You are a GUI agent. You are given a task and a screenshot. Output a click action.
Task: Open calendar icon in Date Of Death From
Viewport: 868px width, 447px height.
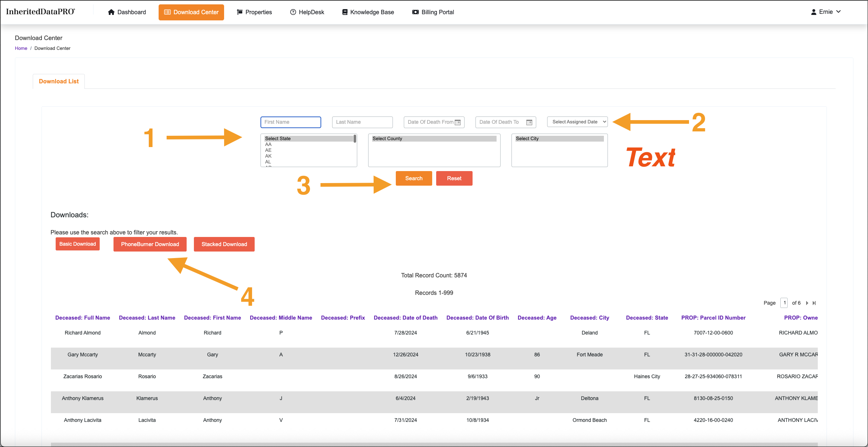458,122
